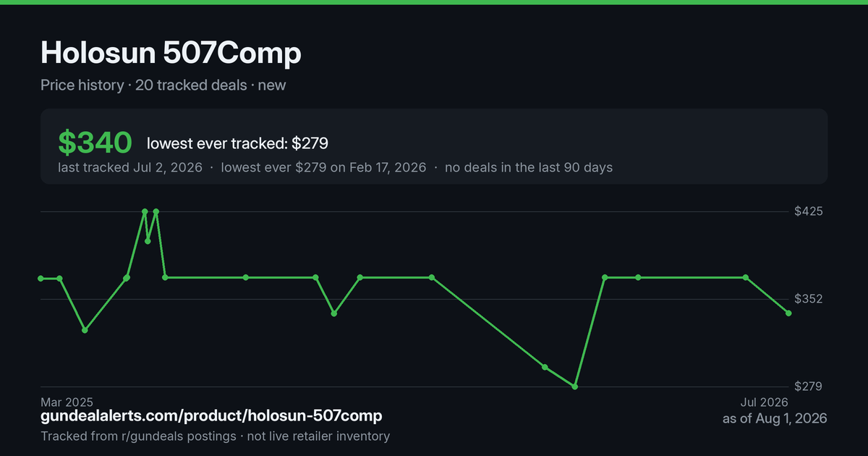The height and width of the screenshot is (456, 868).
Task: Click the second peak point at $425
Action: pos(156,211)
